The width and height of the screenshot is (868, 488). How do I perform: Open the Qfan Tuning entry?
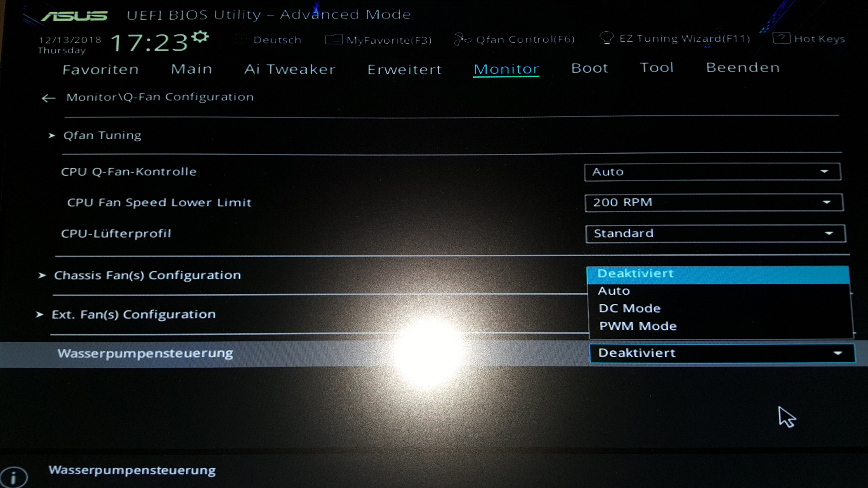click(x=102, y=135)
